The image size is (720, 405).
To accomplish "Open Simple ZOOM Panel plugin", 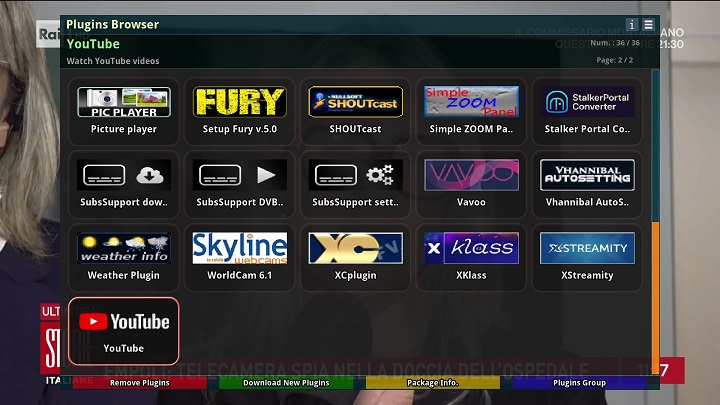I will click(x=471, y=112).
